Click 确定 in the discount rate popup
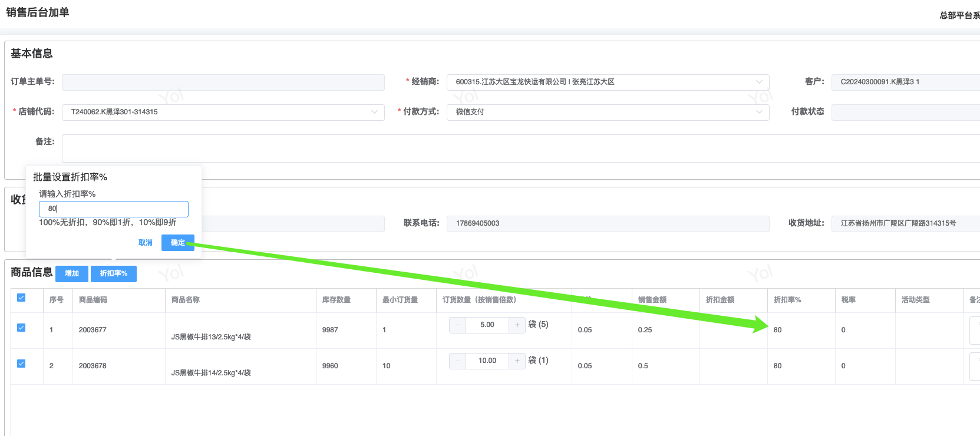 click(177, 243)
